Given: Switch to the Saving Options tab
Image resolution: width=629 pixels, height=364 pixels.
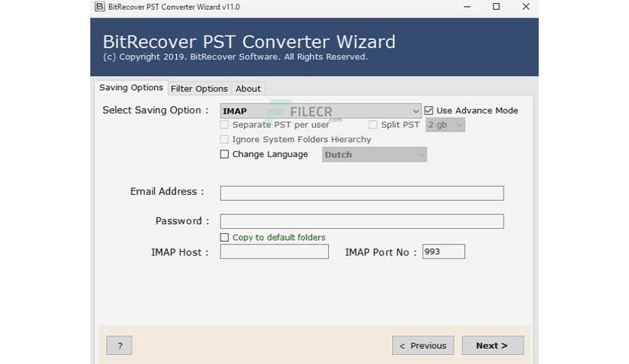Looking at the screenshot, I should tap(131, 87).
